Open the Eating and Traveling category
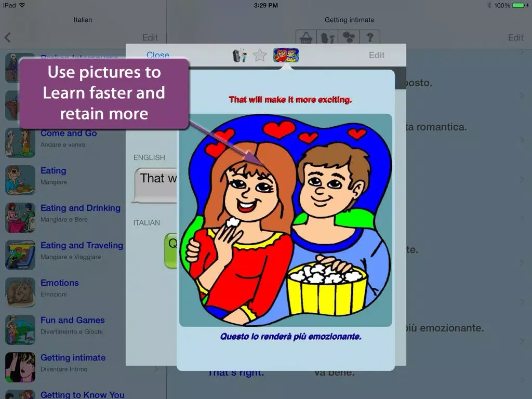The height and width of the screenshot is (399, 532). pos(83,255)
